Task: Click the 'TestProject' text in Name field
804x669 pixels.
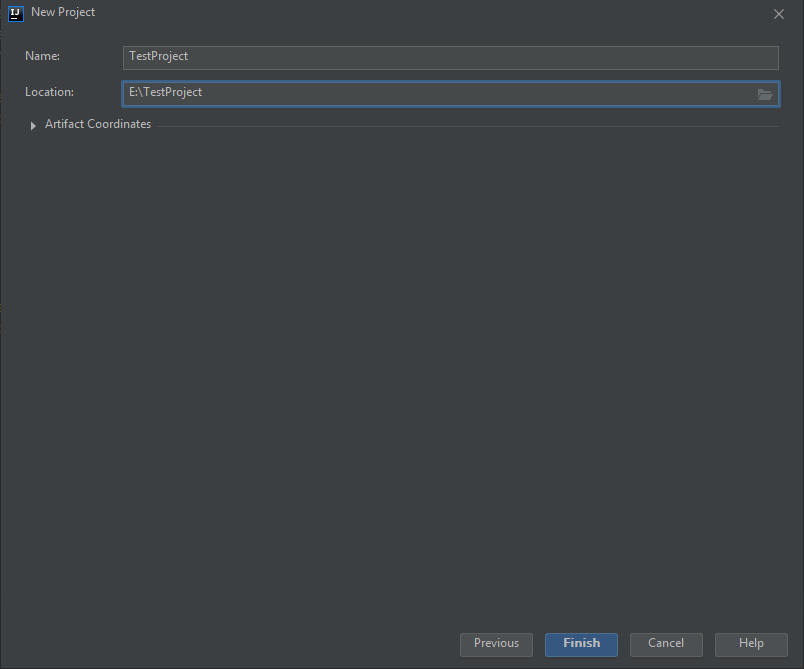Action: 159,57
